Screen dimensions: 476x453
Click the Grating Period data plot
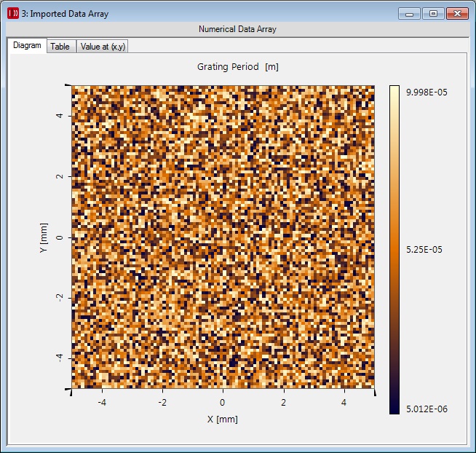(223, 237)
